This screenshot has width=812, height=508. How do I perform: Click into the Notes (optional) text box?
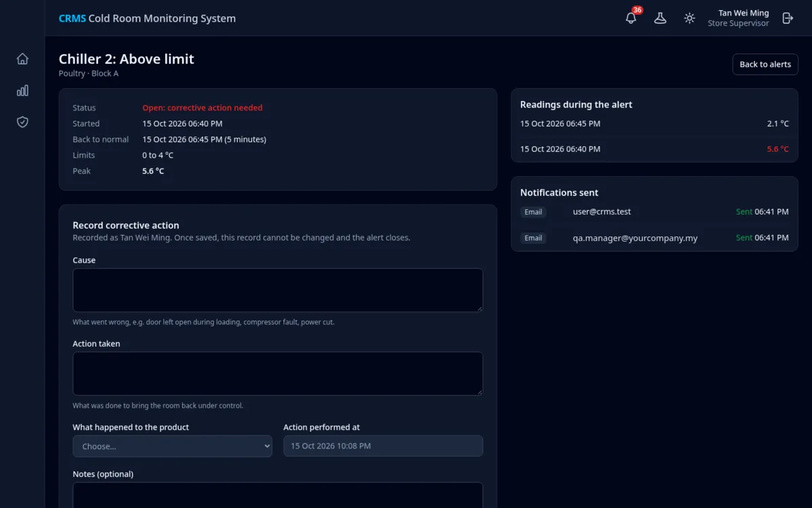point(278,495)
